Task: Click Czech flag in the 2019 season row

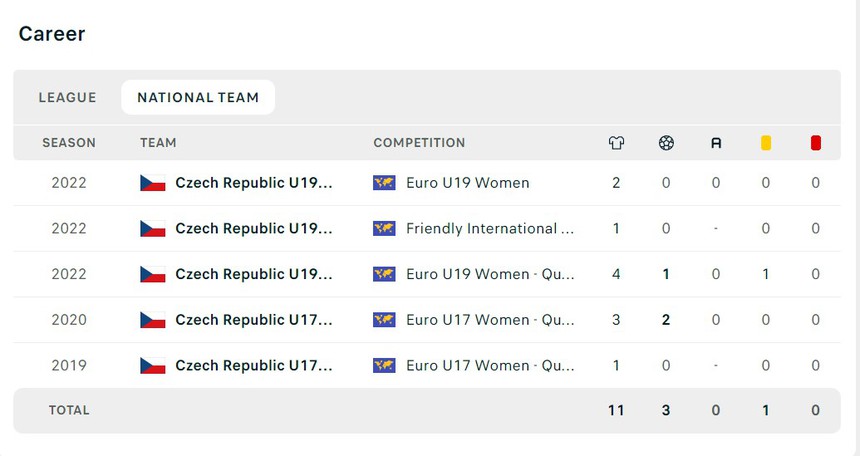Action: (153, 366)
